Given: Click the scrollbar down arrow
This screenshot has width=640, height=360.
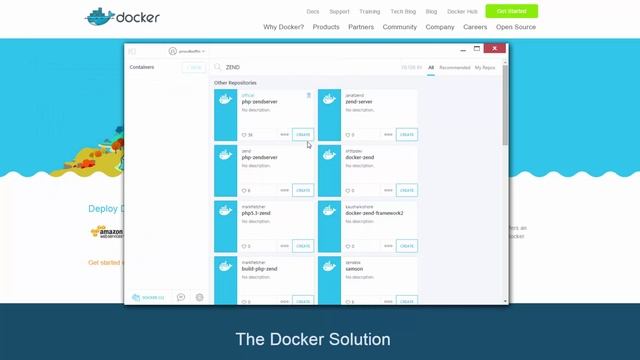Looking at the screenshot, I should coord(505,301).
